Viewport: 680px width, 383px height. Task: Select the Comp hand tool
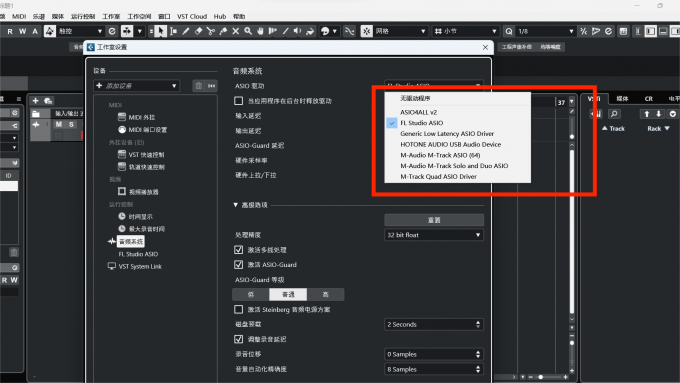[x=260, y=31]
